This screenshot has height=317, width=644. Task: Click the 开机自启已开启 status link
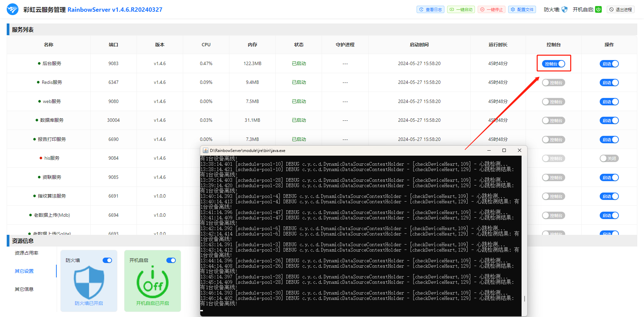153,303
